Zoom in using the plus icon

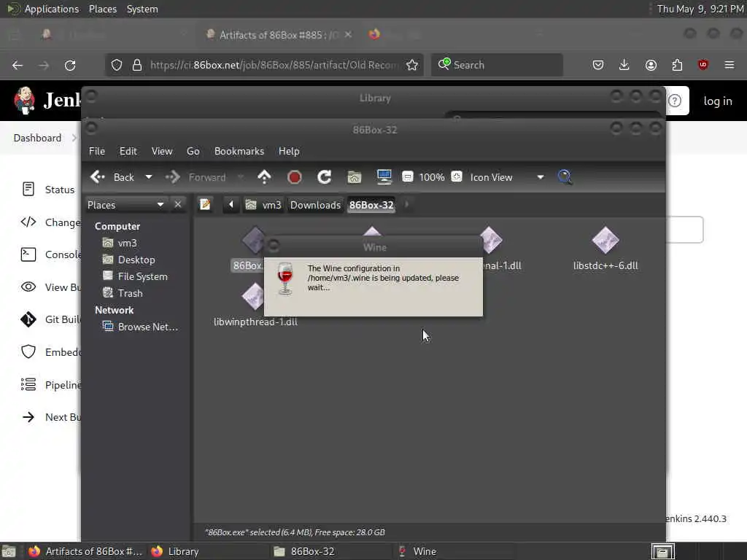tap(457, 176)
